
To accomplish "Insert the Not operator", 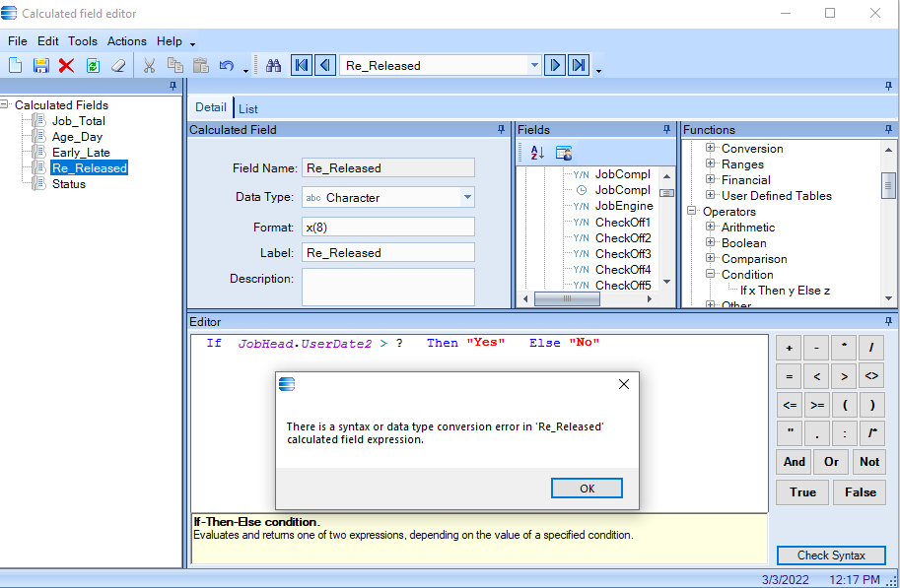I will (869, 462).
